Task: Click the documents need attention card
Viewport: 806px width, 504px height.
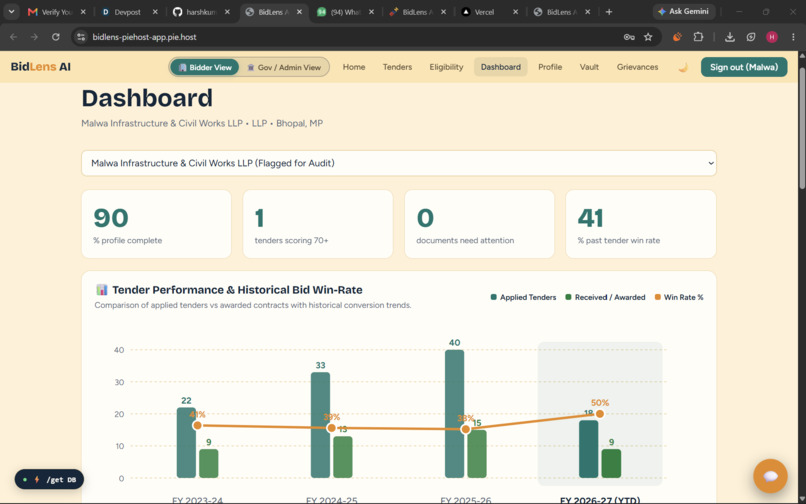Action: [x=479, y=224]
